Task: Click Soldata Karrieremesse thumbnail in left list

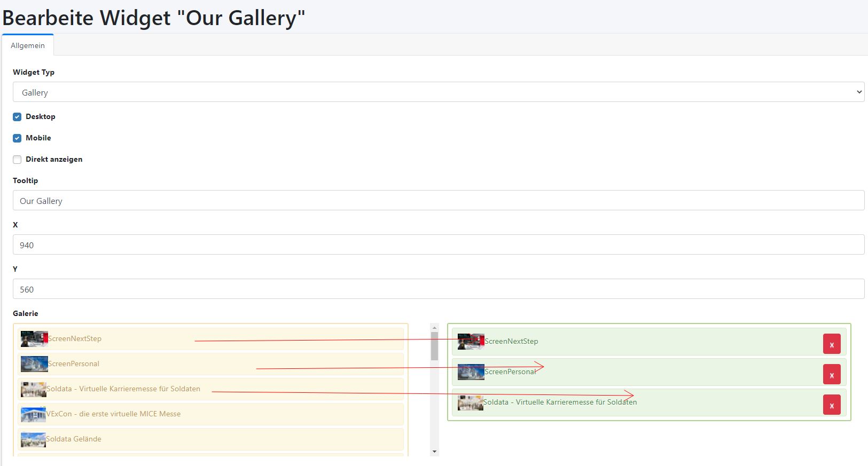Action: [33, 389]
